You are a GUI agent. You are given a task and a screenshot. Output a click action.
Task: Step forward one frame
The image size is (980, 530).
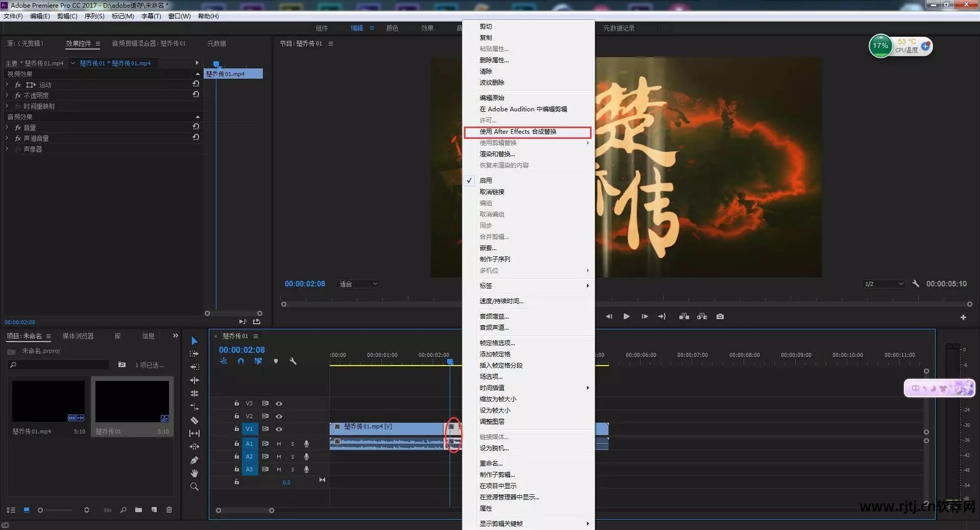coord(645,317)
